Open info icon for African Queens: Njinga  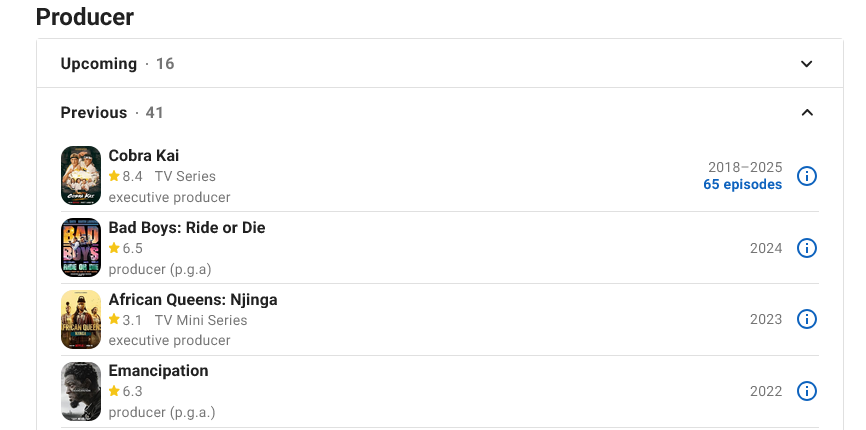(806, 319)
